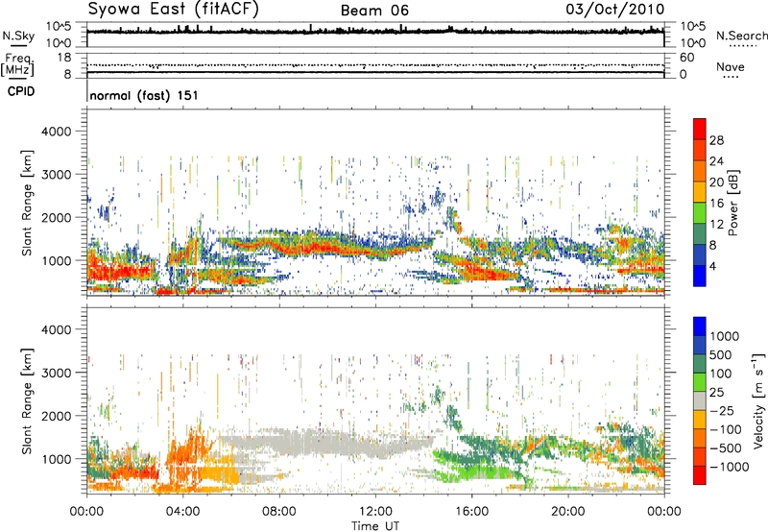Click grey segment of Velocity colorbar

tap(700, 401)
